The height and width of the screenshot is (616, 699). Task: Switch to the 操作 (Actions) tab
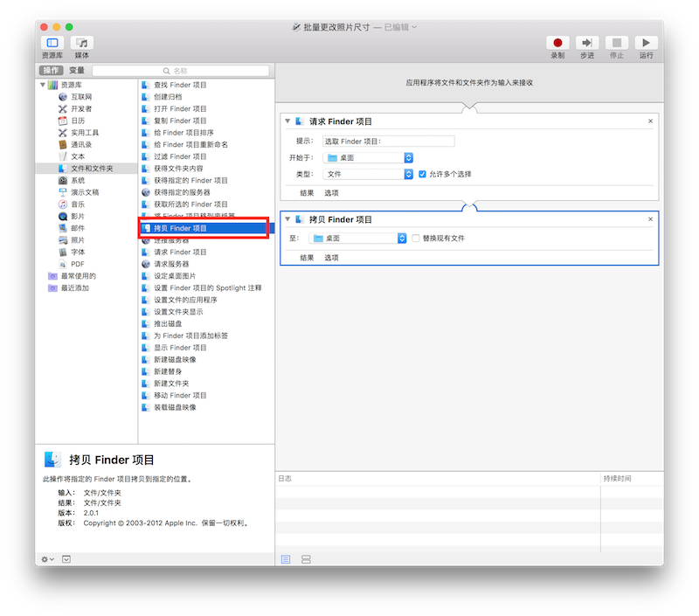coord(51,71)
